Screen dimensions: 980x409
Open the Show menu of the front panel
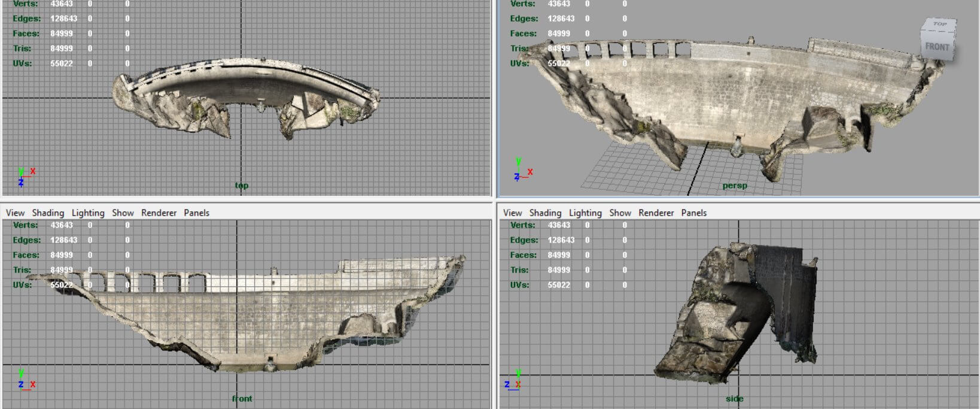[x=123, y=213]
